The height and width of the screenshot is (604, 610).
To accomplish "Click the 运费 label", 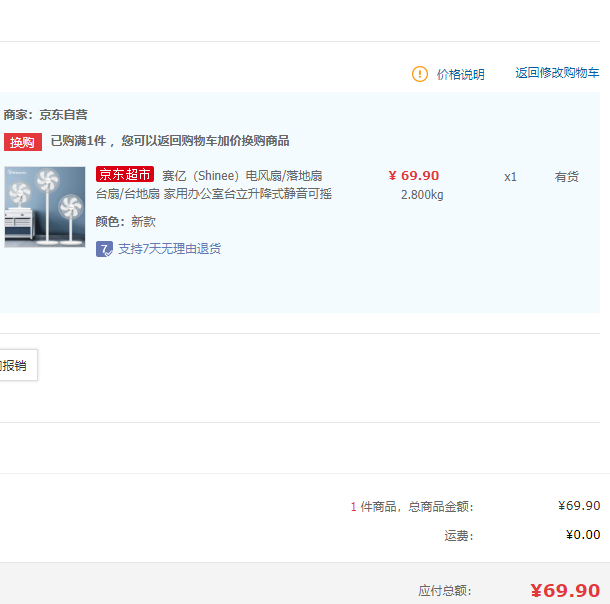I will tap(459, 536).
